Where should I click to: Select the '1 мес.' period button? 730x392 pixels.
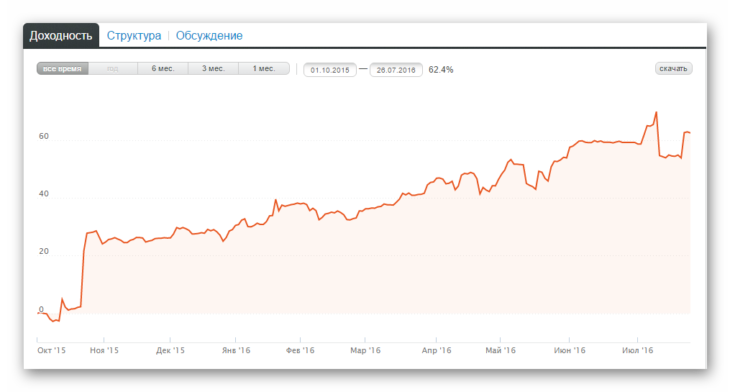point(264,68)
